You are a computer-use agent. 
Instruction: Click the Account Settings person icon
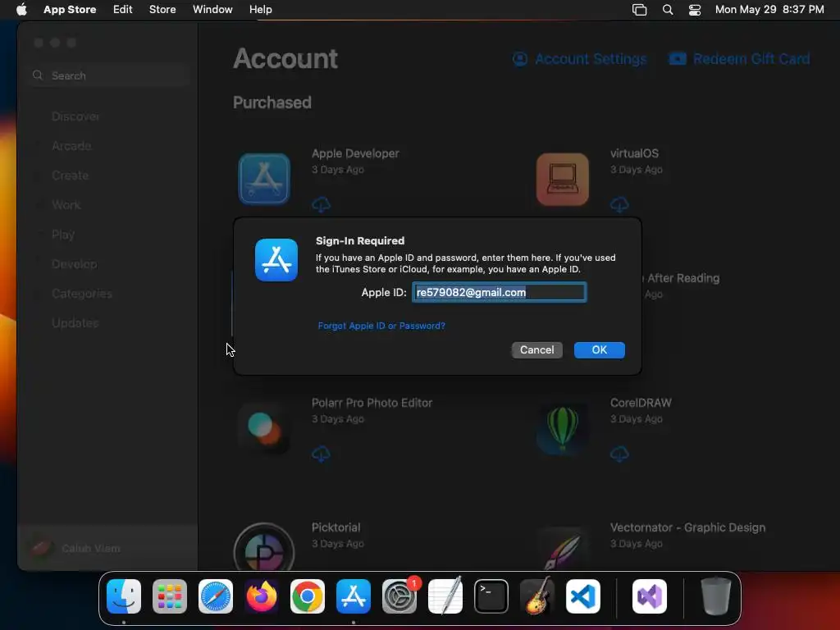click(x=519, y=59)
